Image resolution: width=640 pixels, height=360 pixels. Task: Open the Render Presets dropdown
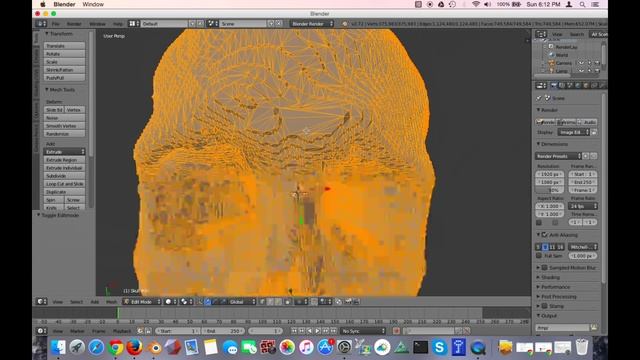pos(558,156)
